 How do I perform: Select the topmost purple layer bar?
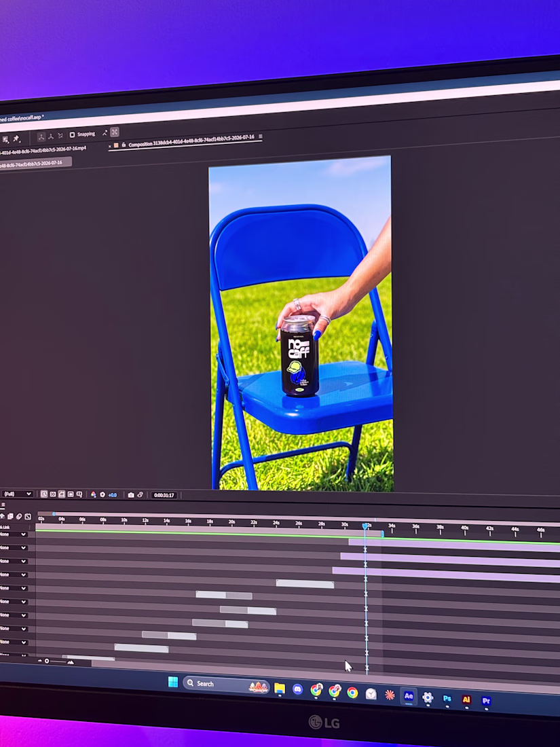pyautogui.click(x=454, y=545)
